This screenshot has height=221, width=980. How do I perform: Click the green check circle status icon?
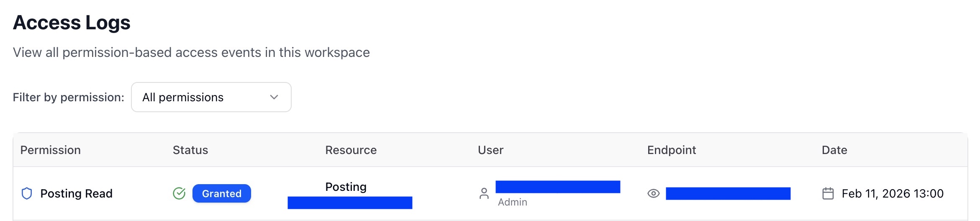coord(179,193)
